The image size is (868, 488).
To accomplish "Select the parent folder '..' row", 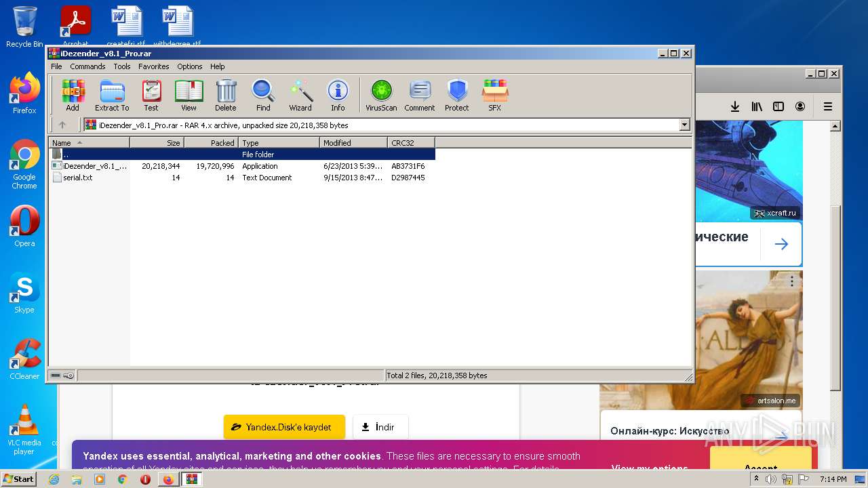I will point(242,155).
